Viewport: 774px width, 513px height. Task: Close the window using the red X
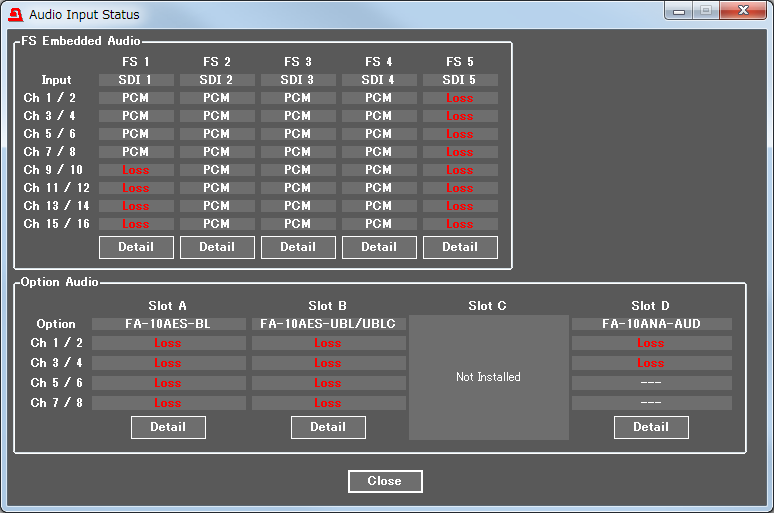tap(744, 11)
